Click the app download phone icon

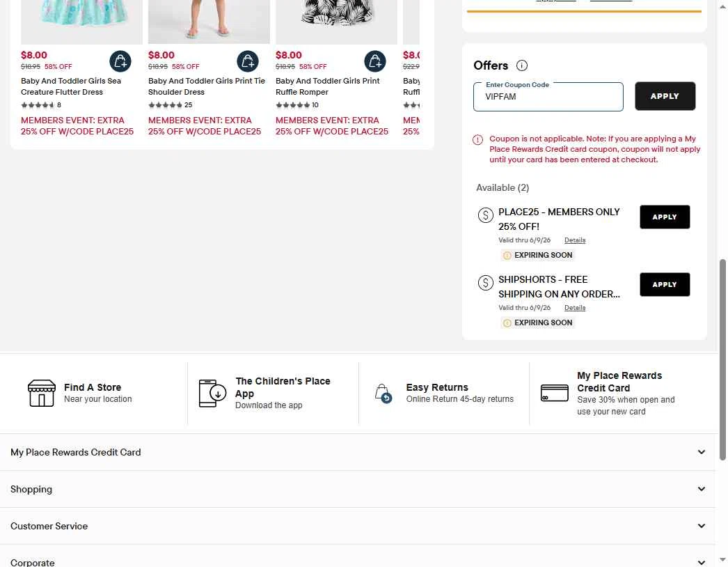tap(212, 393)
